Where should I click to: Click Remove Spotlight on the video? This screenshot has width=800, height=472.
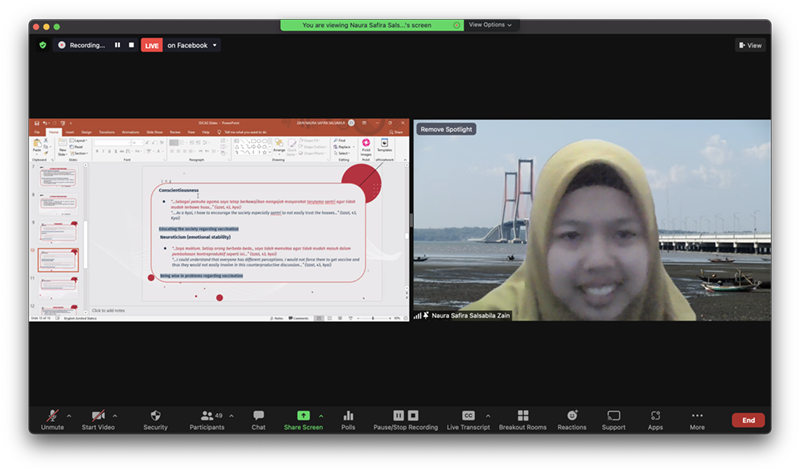pyautogui.click(x=446, y=129)
